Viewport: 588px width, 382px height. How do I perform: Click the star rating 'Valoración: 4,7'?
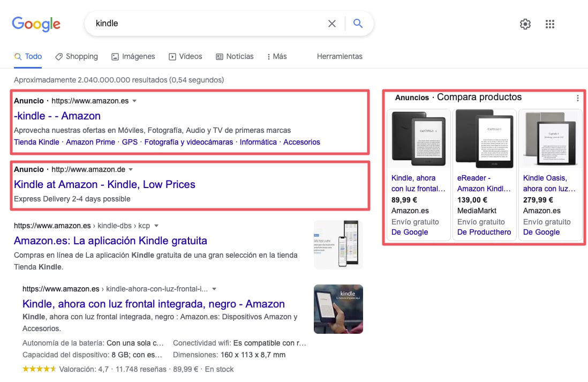66,369
